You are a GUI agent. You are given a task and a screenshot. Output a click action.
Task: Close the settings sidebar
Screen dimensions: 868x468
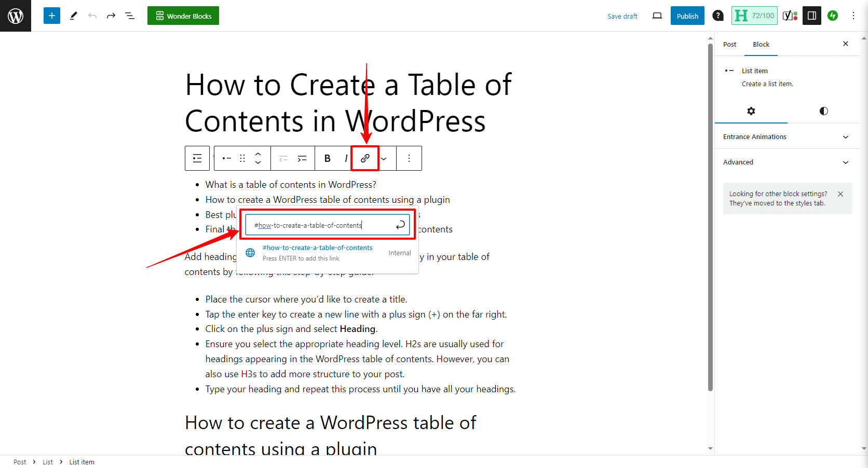pos(846,44)
